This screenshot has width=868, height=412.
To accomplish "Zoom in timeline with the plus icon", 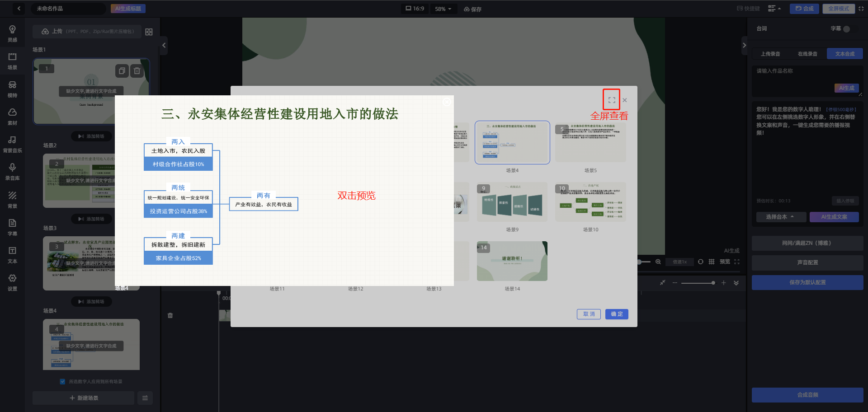I will click(723, 283).
